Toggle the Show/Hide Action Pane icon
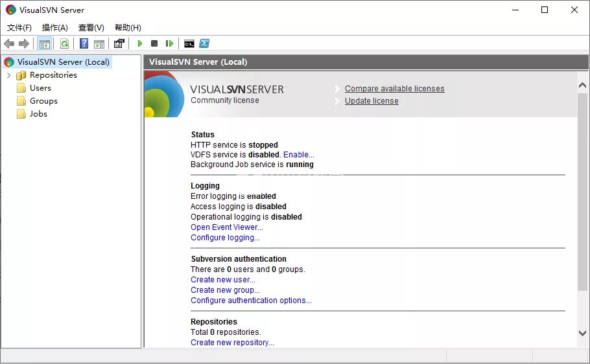 (x=99, y=43)
